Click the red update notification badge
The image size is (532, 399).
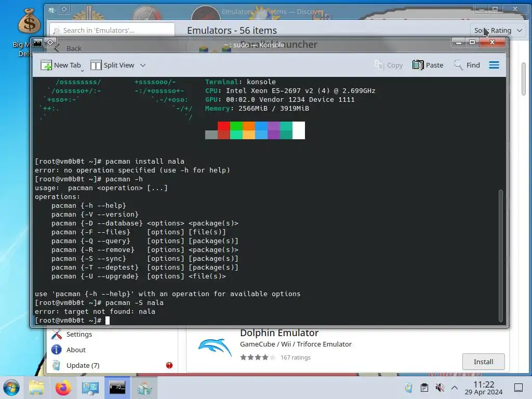pyautogui.click(x=169, y=365)
